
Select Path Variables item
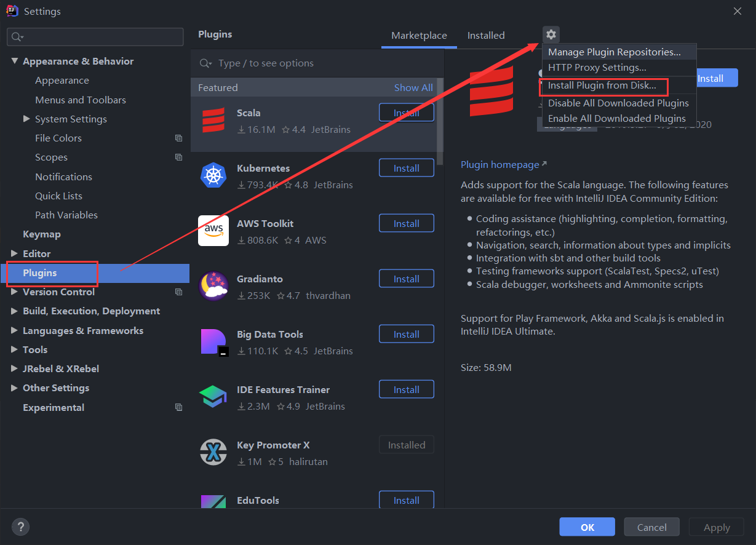(x=66, y=215)
